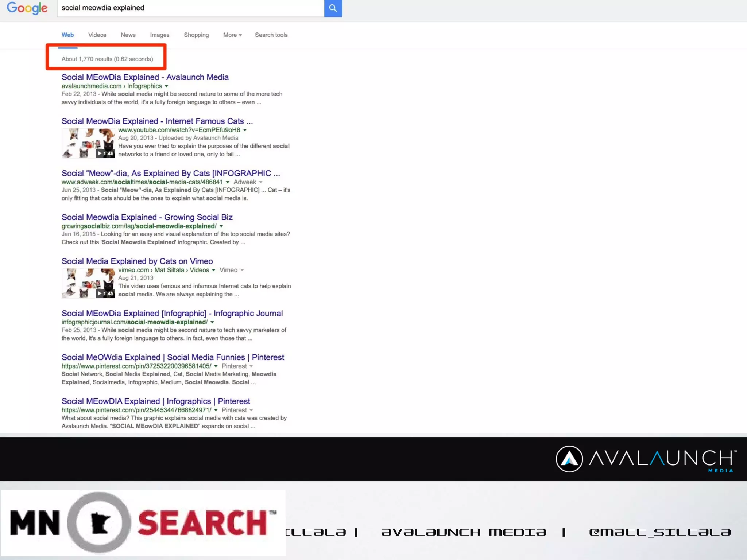Viewport: 747px width, 560px height.
Task: Open 'Social MEowDia Explained - Avalaunch Media' result
Action: (x=145, y=77)
